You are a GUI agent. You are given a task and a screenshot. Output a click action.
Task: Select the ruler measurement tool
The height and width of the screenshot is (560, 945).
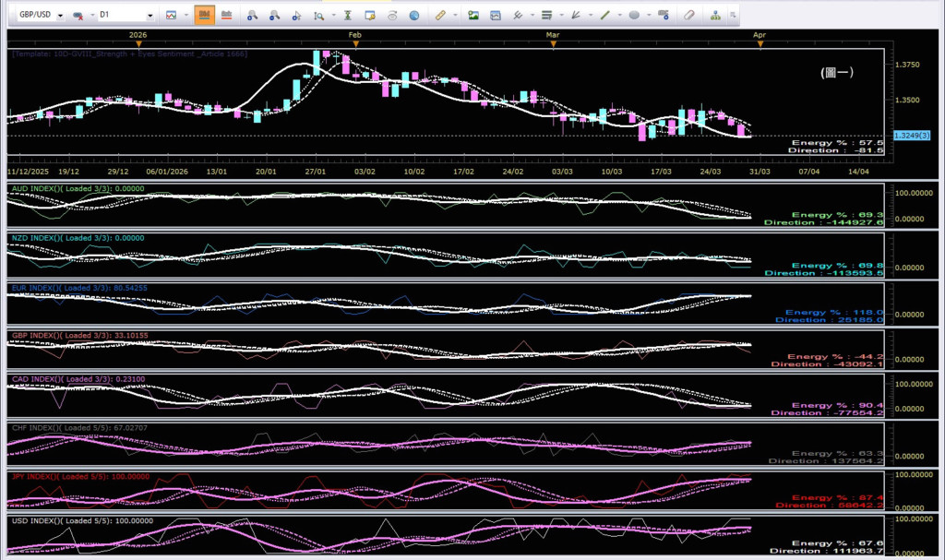pos(440,16)
